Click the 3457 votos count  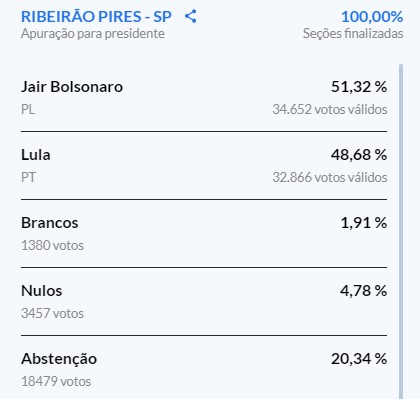pyautogui.click(x=52, y=313)
